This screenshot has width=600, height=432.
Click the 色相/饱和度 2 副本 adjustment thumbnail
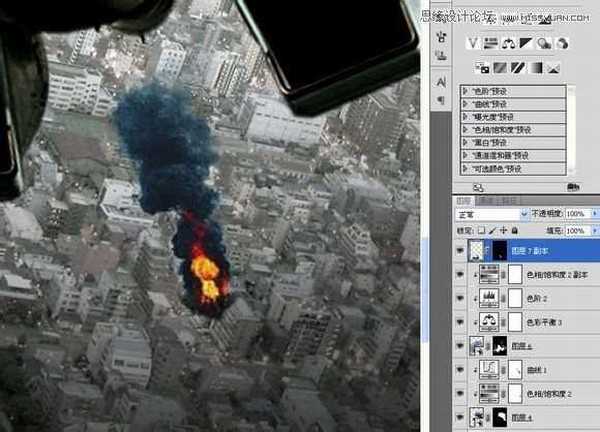point(489,274)
